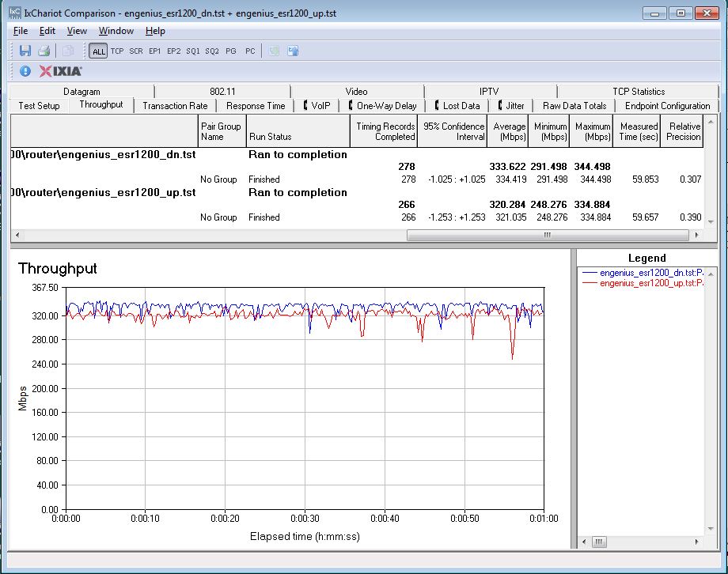Switch to the TCP Statistics tab
This screenshot has width=728, height=574.
[639, 92]
